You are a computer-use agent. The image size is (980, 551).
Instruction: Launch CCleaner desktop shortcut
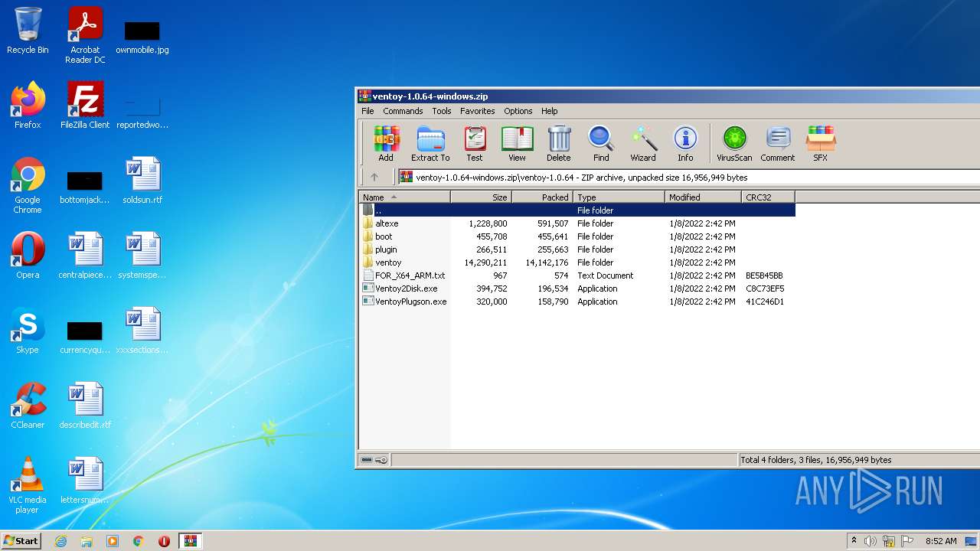28,405
